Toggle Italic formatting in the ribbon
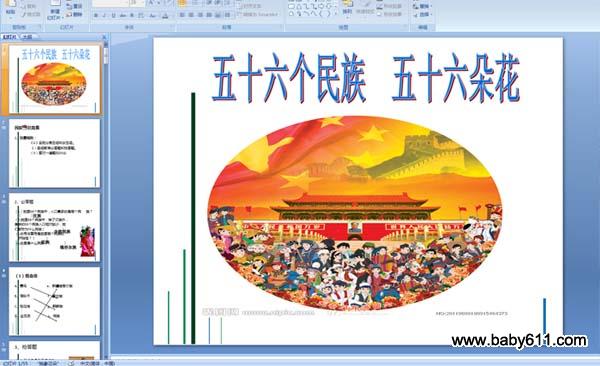This screenshot has height=366, width=600. 104,15
